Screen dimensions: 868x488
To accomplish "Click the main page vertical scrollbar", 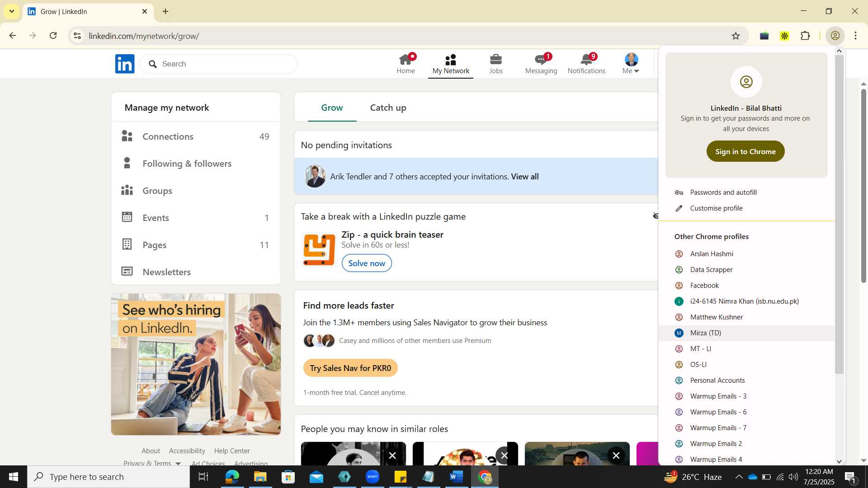I will tap(863, 185).
